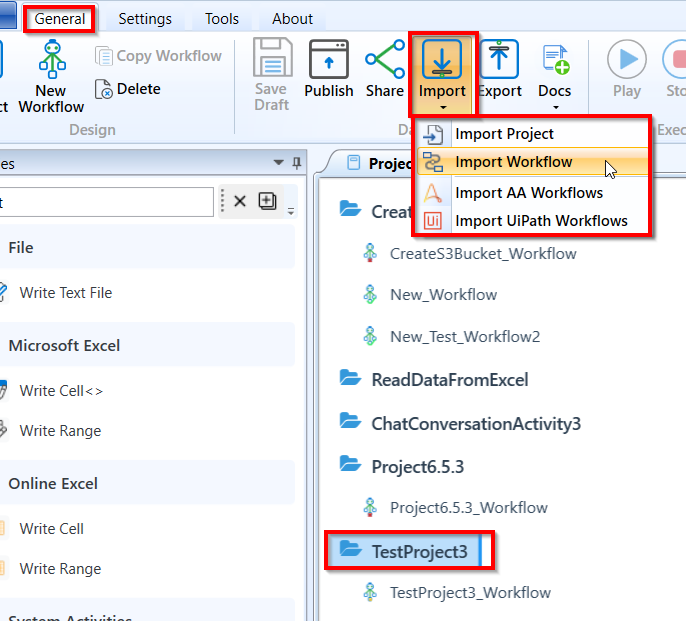Click the New_Test_Workflow2 robot icon
Image resolution: width=686 pixels, height=621 pixels.
point(370,336)
